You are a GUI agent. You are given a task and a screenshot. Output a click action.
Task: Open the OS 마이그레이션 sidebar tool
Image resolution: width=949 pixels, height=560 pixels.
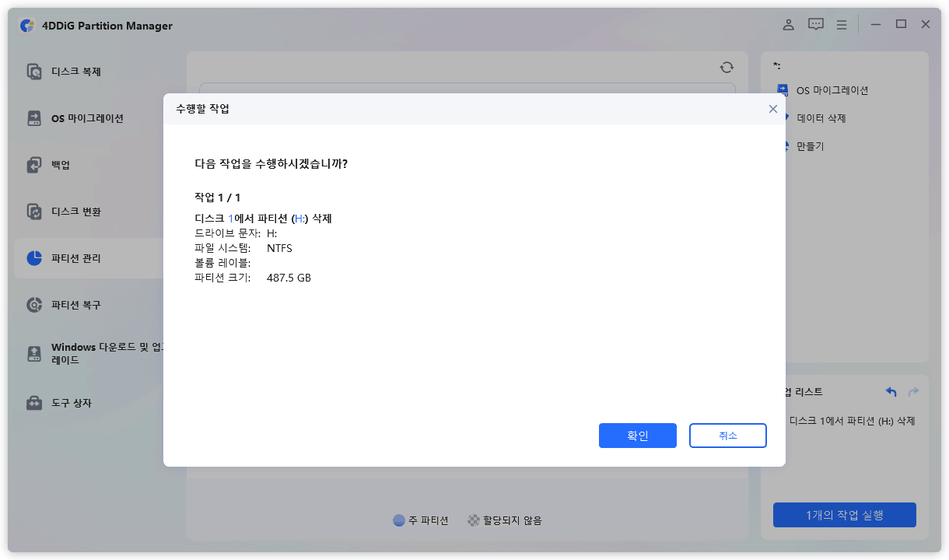(80, 117)
